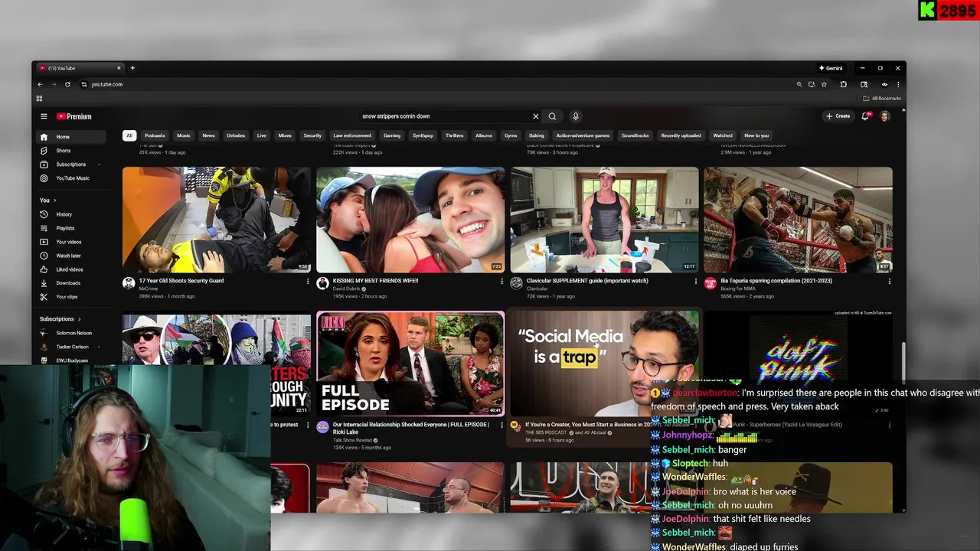The width and height of the screenshot is (980, 551).
Task: Open site information icon beside youtube.com
Action: tap(83, 84)
